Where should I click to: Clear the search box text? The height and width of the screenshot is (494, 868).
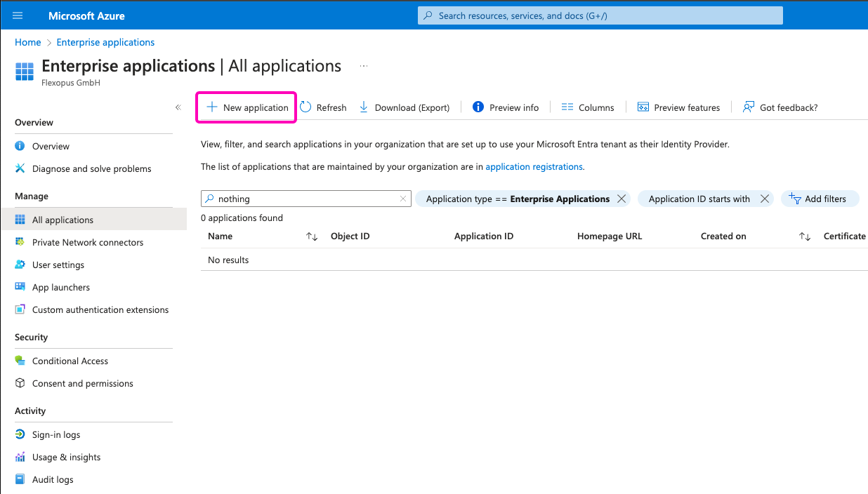point(403,199)
